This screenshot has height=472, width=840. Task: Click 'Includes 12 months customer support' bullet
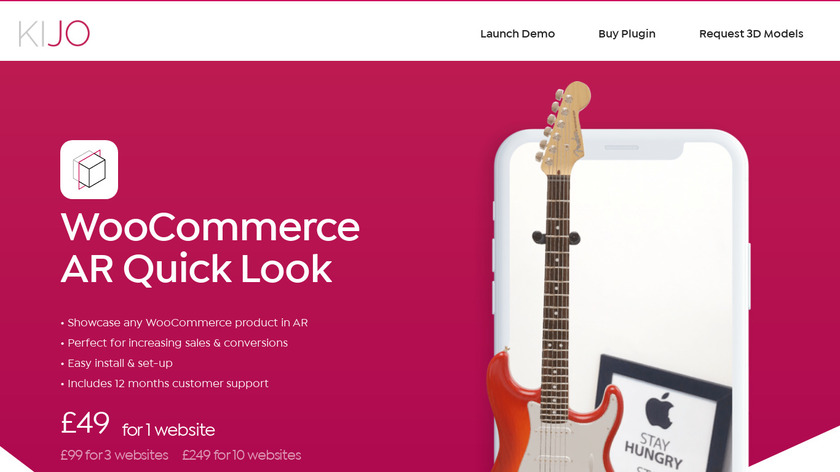pos(164,384)
